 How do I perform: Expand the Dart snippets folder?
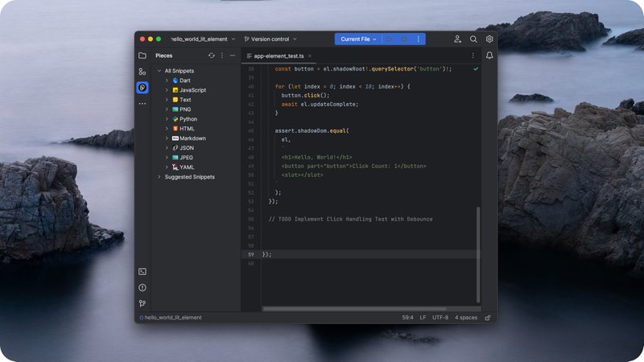coord(167,80)
